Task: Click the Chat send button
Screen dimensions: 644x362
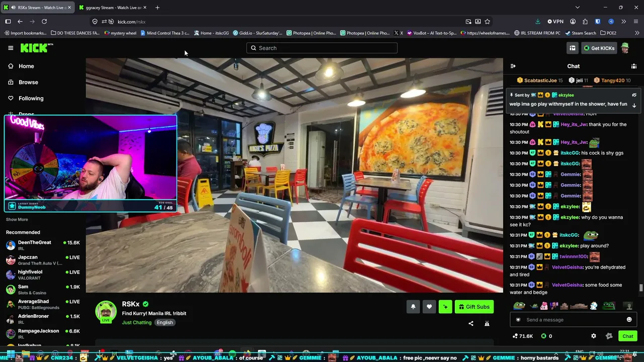Action: point(628,336)
